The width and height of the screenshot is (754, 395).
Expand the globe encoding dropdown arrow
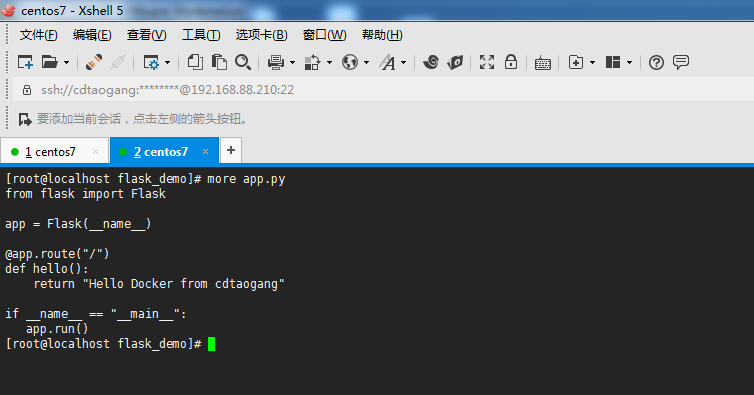pyautogui.click(x=366, y=63)
